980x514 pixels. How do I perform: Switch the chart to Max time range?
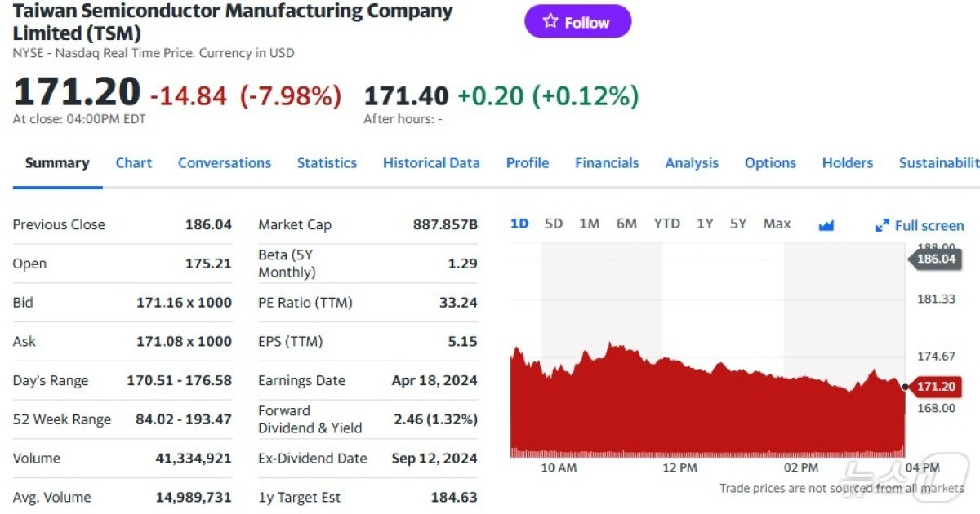777,223
